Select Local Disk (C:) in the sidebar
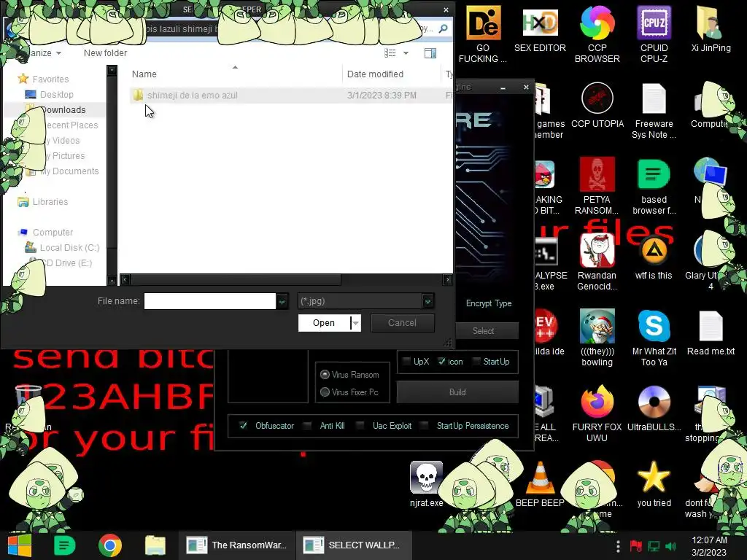Image resolution: width=747 pixels, height=560 pixels. (62, 248)
